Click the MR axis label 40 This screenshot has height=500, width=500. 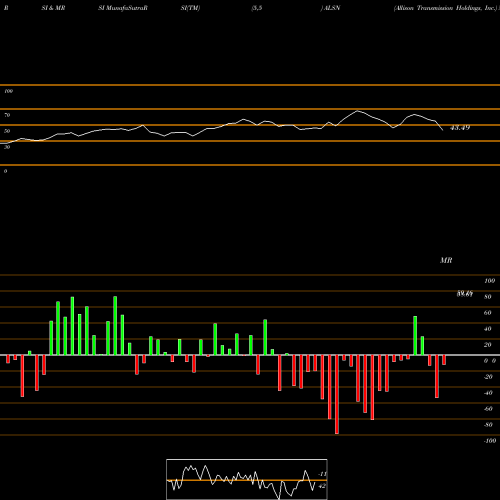click(488, 329)
